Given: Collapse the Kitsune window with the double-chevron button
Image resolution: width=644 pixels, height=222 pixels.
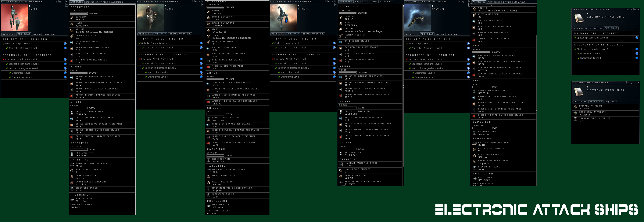Looking at the screenshot, I should pos(336,4).
